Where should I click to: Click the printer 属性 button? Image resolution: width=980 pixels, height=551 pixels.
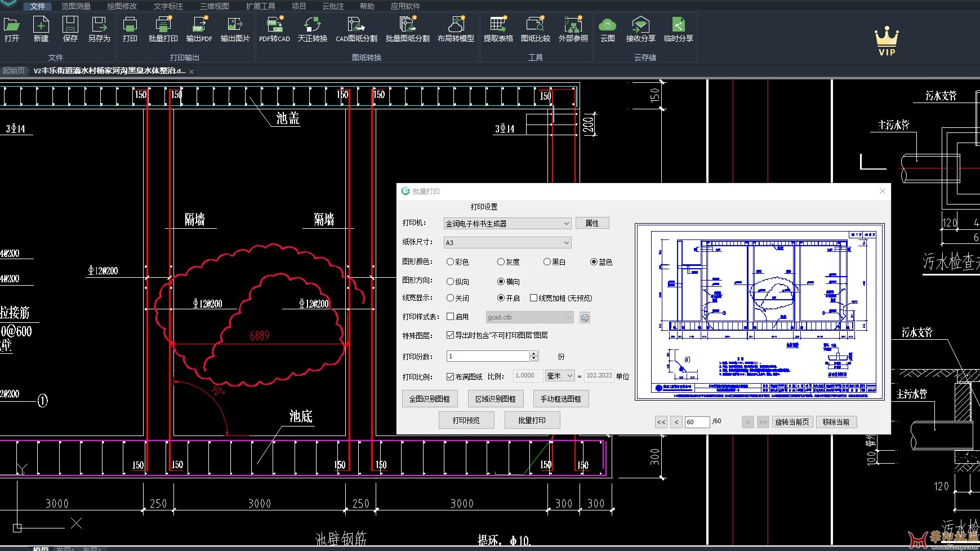pos(593,223)
